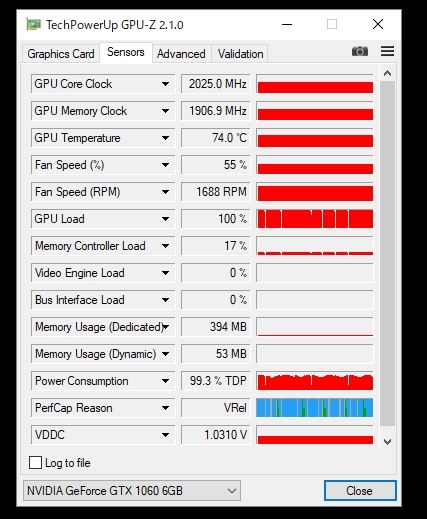Enable the Log to file checkbox
Viewport: 427px width, 519px height.
pyautogui.click(x=35, y=463)
